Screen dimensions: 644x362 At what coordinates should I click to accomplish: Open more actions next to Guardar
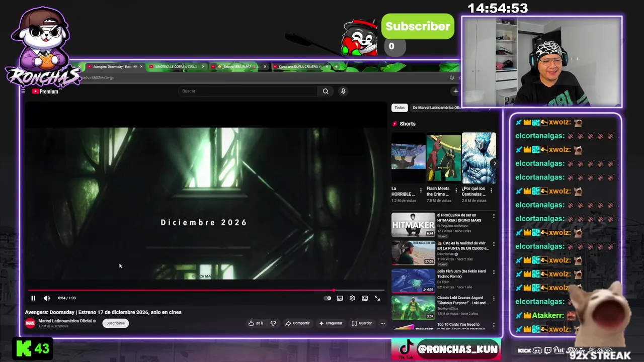[x=383, y=323]
